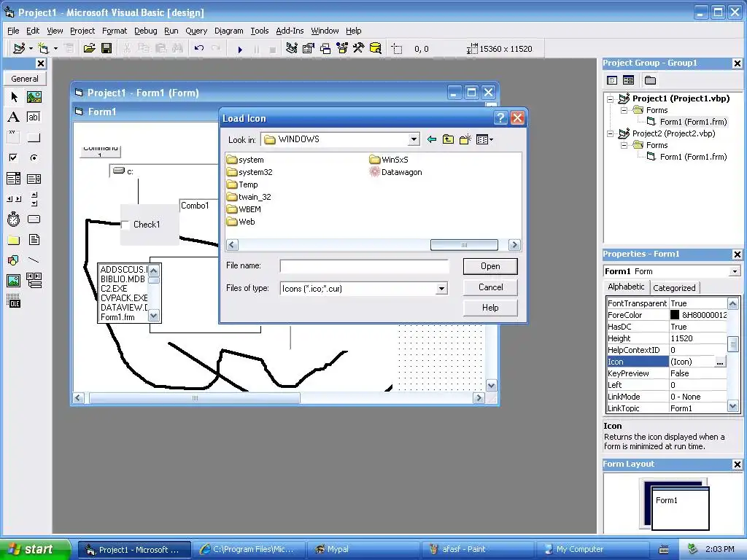The height and width of the screenshot is (560, 747).
Task: Select the PictureBox control tool
Action: click(x=34, y=97)
